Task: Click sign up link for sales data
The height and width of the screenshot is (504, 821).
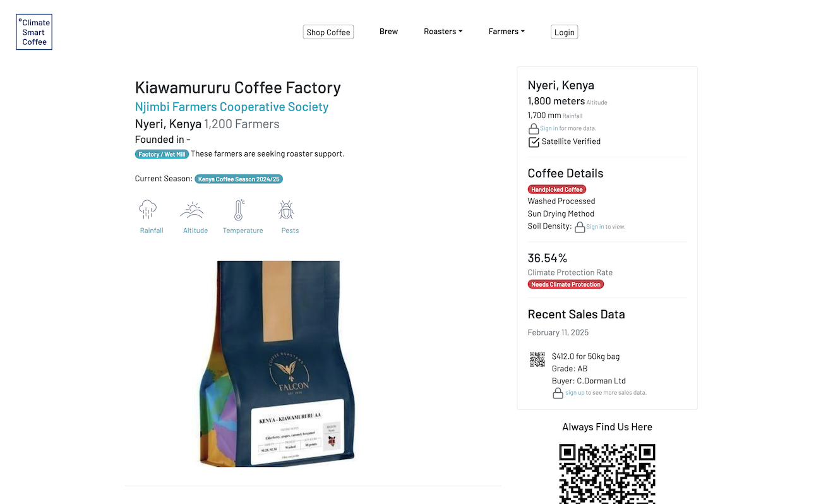Action: [x=575, y=393]
